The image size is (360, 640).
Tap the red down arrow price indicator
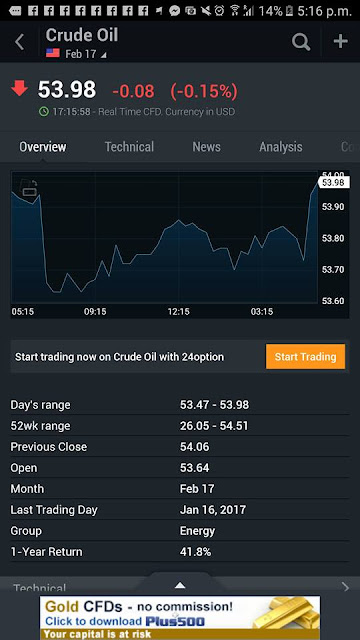[x=19, y=89]
